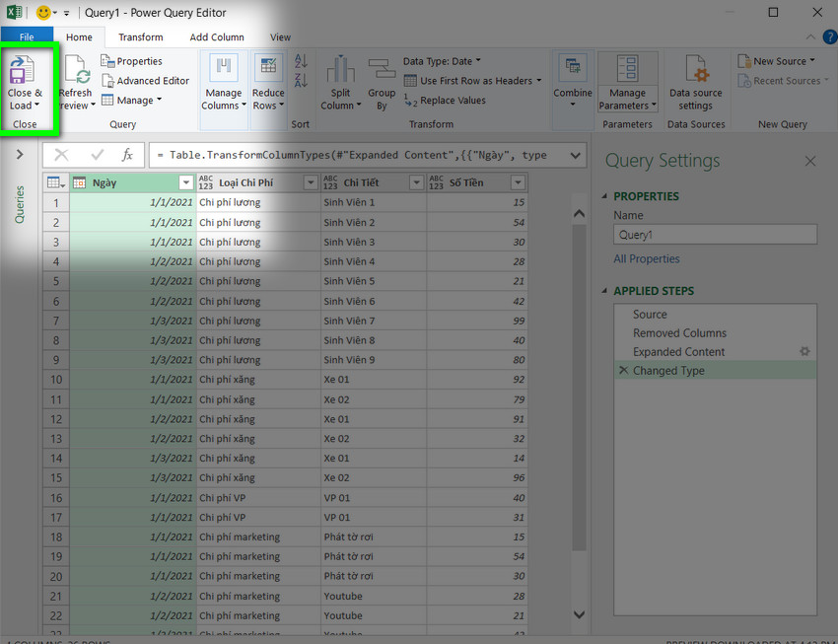Click the Close & Load icon
Viewport: 838px width, 644px height.
22,70
